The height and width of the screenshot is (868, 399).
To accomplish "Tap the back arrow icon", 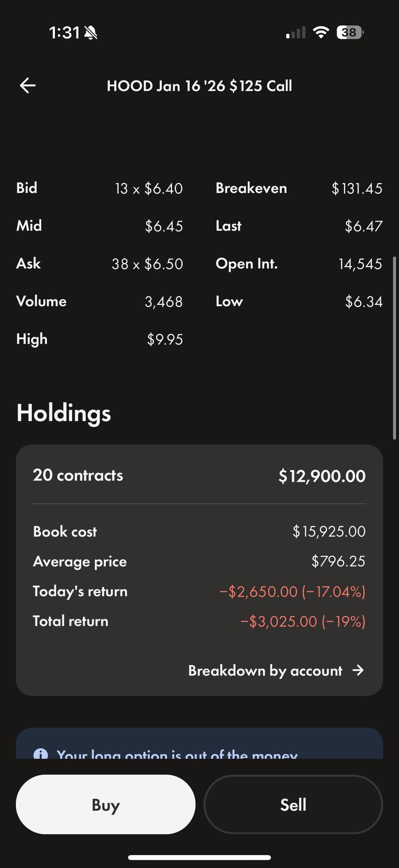I will point(28,86).
